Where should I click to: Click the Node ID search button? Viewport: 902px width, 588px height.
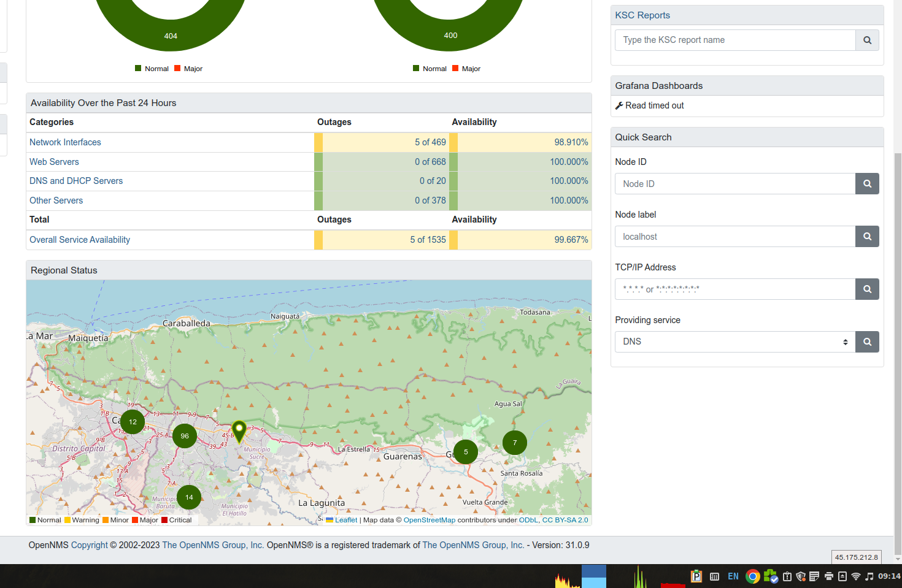867,184
